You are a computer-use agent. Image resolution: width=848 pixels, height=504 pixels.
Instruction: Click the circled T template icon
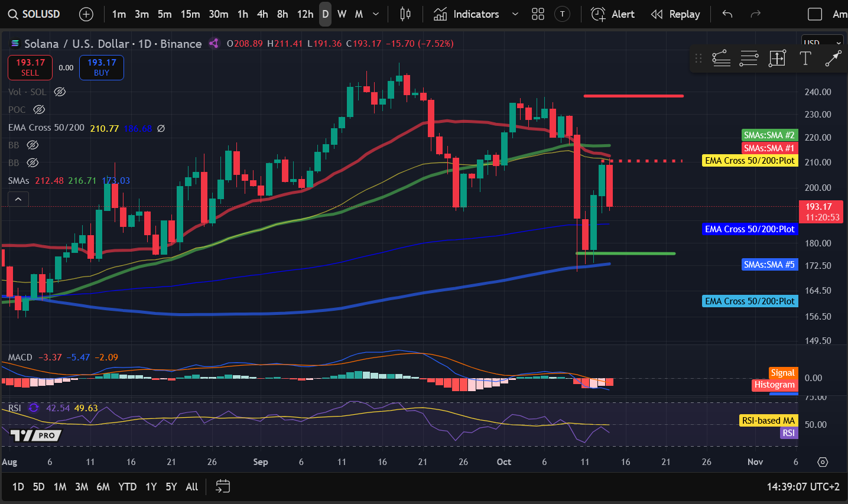(563, 14)
